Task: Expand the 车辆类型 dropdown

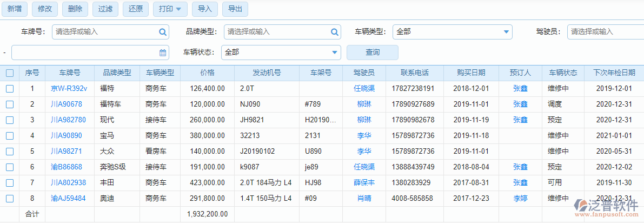Action: click(506, 32)
